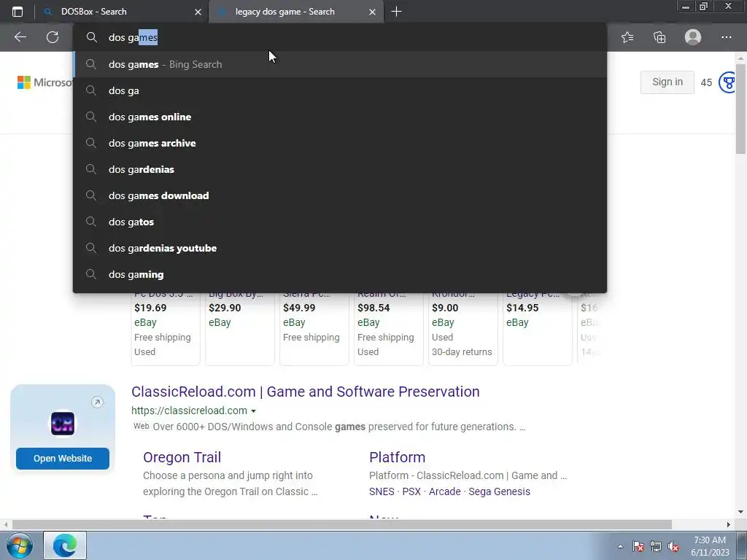Viewport: 747px width, 560px height.
Task: Switch to the DOSBox - Search tab
Action: coord(122,12)
